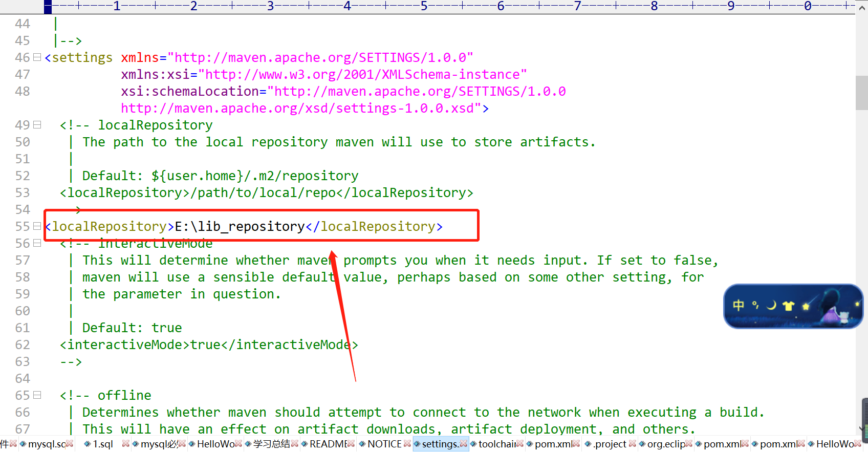Click column marker 3 on the ruler
Image resolution: width=868 pixels, height=452 pixels.
pyautogui.click(x=270, y=6)
